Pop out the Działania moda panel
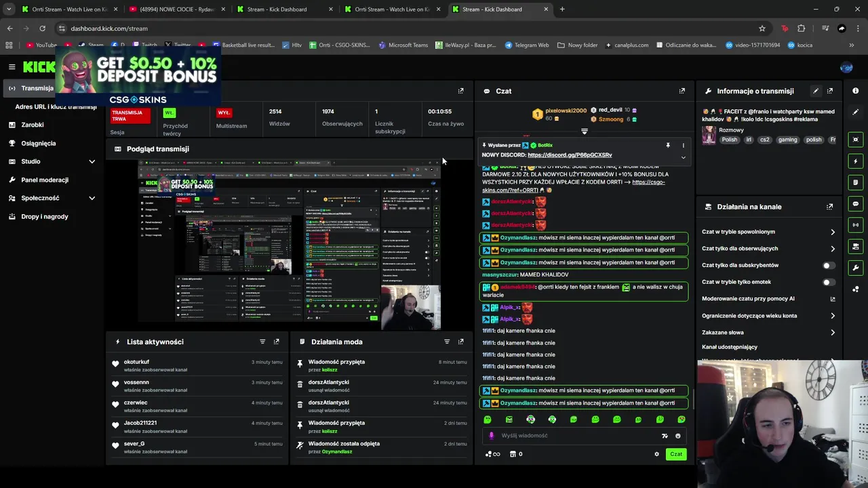Viewport: 868px width, 488px height. 461,342
